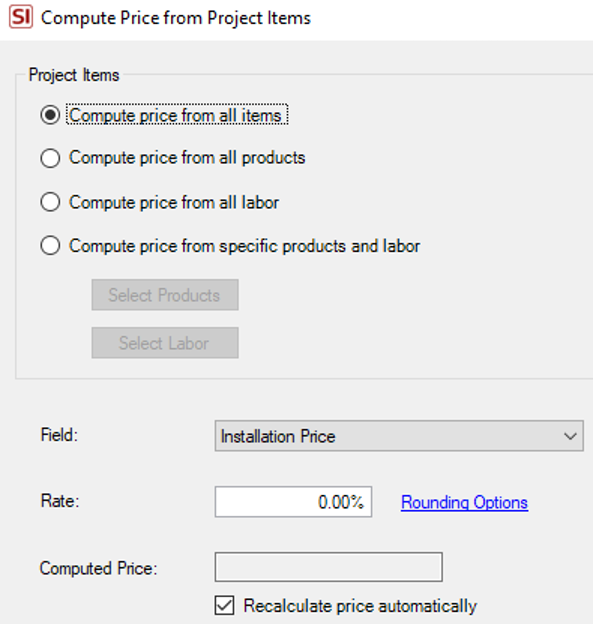Expand the Field dropdown chevron arrow
The width and height of the screenshot is (594, 624).
(570, 436)
